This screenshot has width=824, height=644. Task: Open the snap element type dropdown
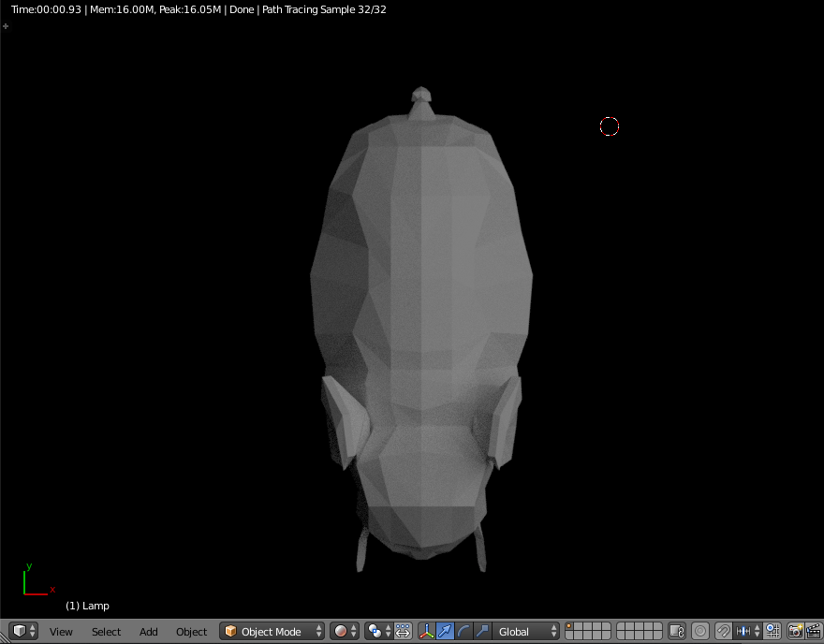[747, 631]
